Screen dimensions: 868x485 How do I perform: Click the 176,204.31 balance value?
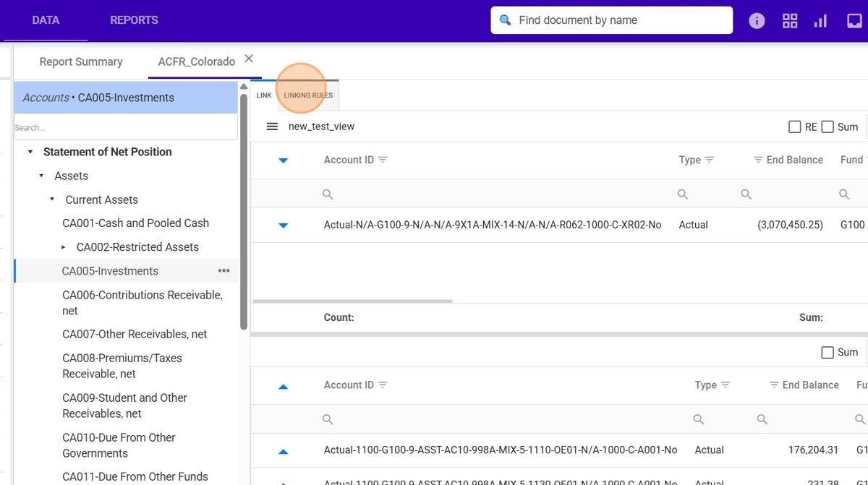[813, 450]
